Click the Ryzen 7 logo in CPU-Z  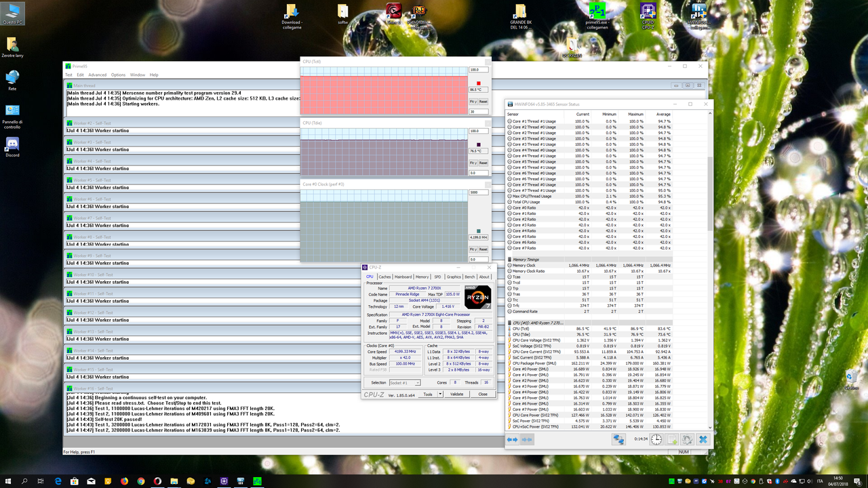point(477,297)
